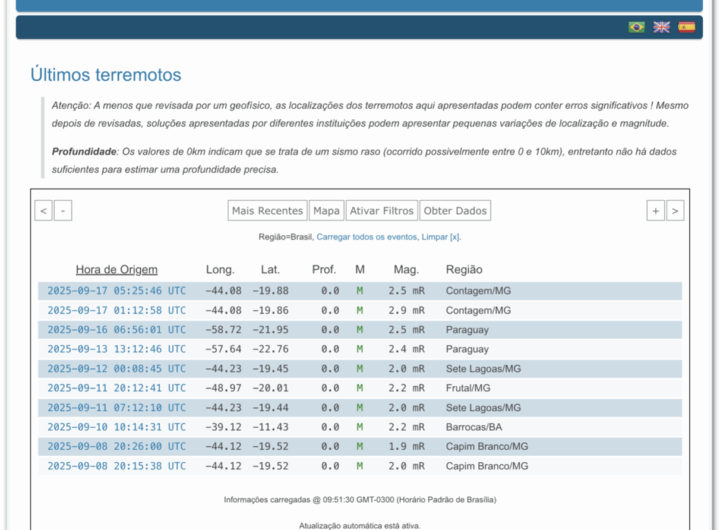The height and width of the screenshot is (530, 720).
Task: Toggle Ativar Filtros
Action: (x=381, y=211)
